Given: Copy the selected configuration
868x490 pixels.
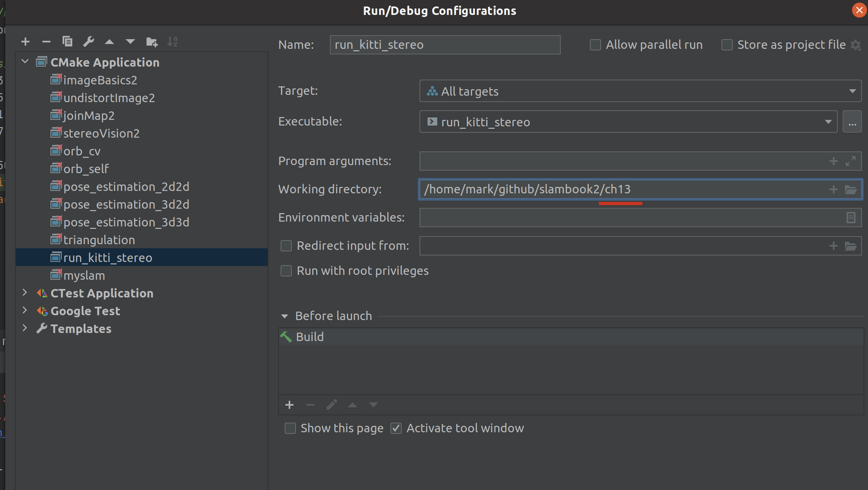Looking at the screenshot, I should (67, 41).
